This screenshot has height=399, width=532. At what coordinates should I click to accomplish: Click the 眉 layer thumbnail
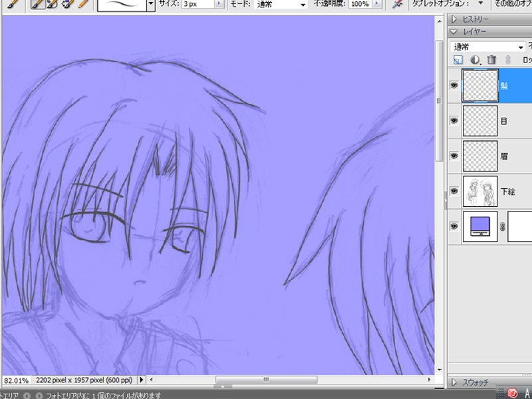(x=480, y=156)
